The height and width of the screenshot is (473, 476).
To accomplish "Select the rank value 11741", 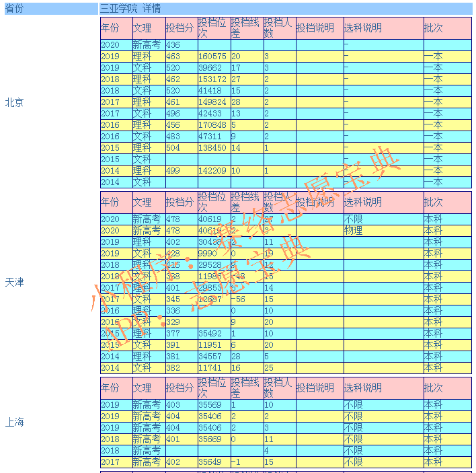I will point(210,368).
